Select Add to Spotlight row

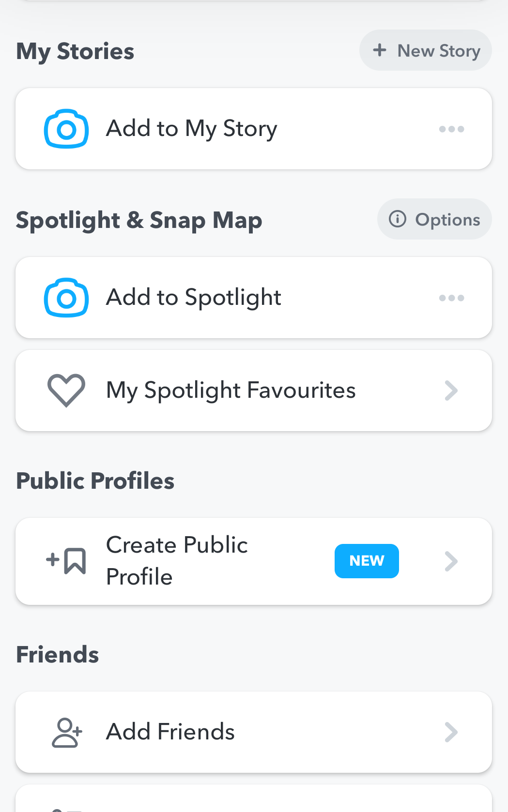click(254, 298)
